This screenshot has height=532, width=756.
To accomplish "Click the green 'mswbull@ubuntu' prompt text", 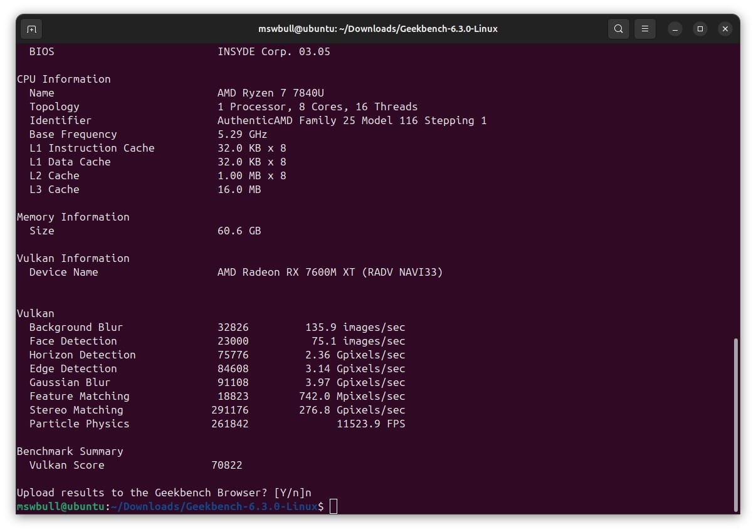I will tap(60, 506).
